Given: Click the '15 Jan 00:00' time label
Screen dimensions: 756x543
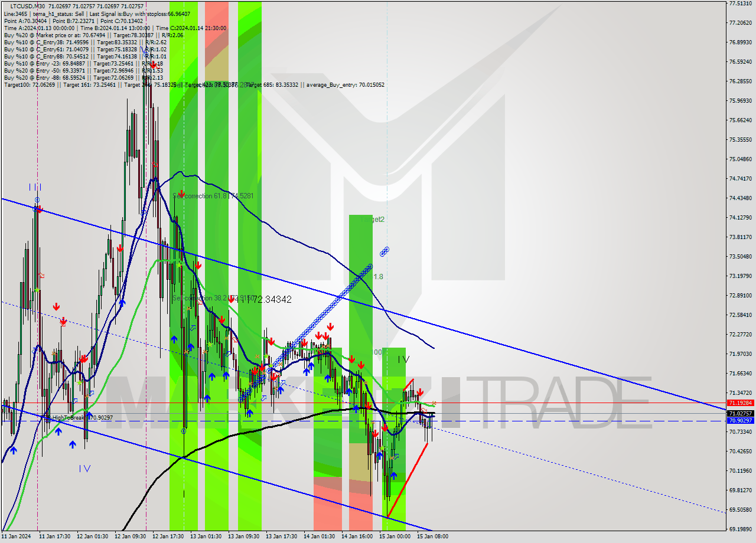Looking at the screenshot, I should click(x=395, y=537).
